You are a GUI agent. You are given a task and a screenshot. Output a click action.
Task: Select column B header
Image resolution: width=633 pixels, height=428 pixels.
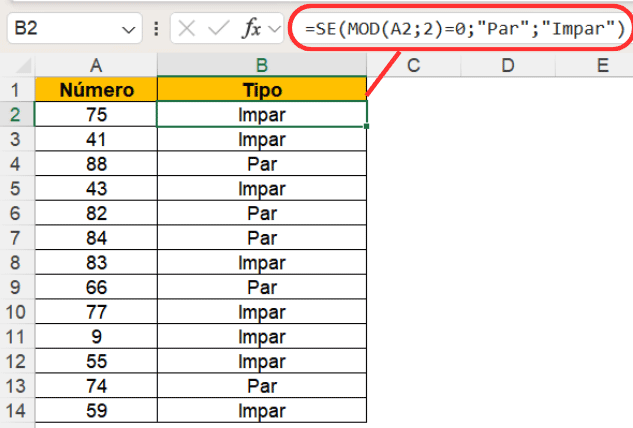click(x=261, y=66)
